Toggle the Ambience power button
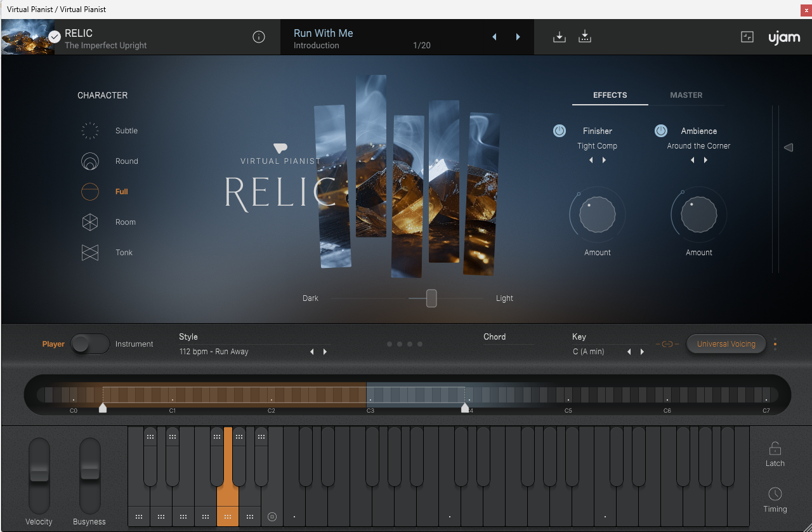The height and width of the screenshot is (532, 812). point(661,131)
